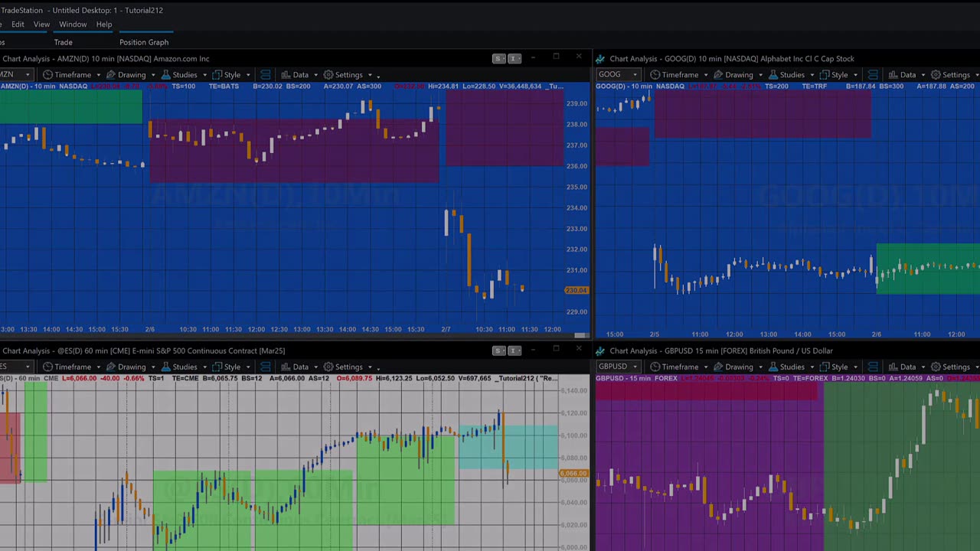Expand Settings dropdown arrow in @ES chart

coord(370,368)
